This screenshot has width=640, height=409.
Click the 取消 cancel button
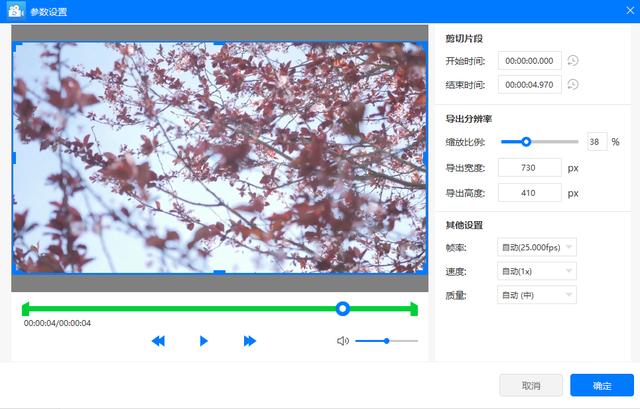pyautogui.click(x=530, y=385)
